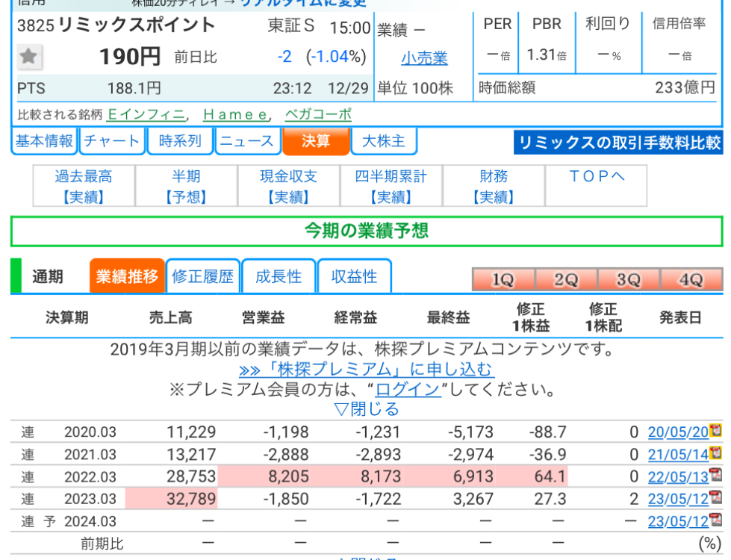Open compared stock Eインフィニ

point(146,114)
